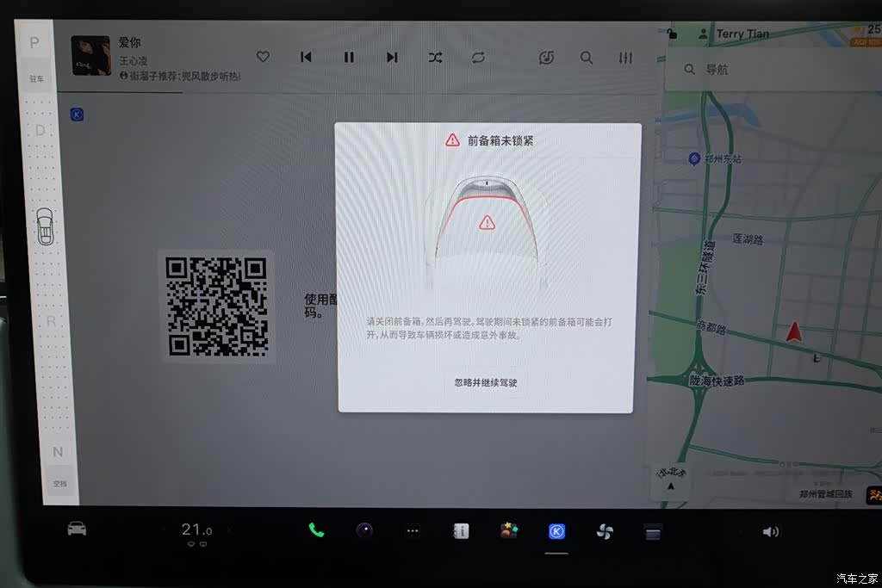Toggle repeat mode
Screen dimensions: 882x588
[x=478, y=58]
